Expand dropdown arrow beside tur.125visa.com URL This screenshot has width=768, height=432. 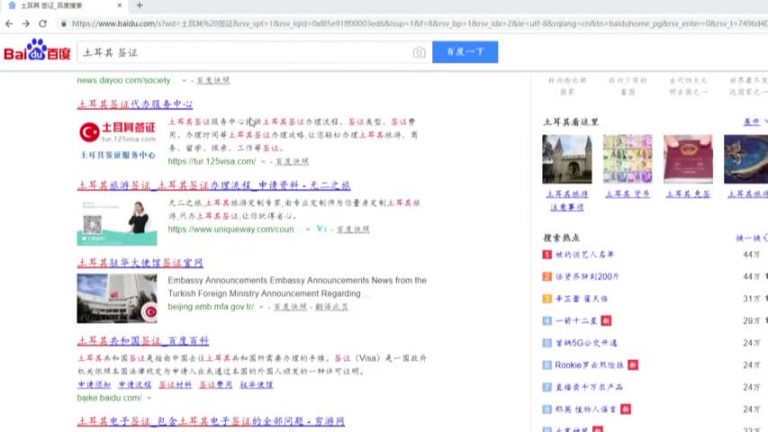263,161
